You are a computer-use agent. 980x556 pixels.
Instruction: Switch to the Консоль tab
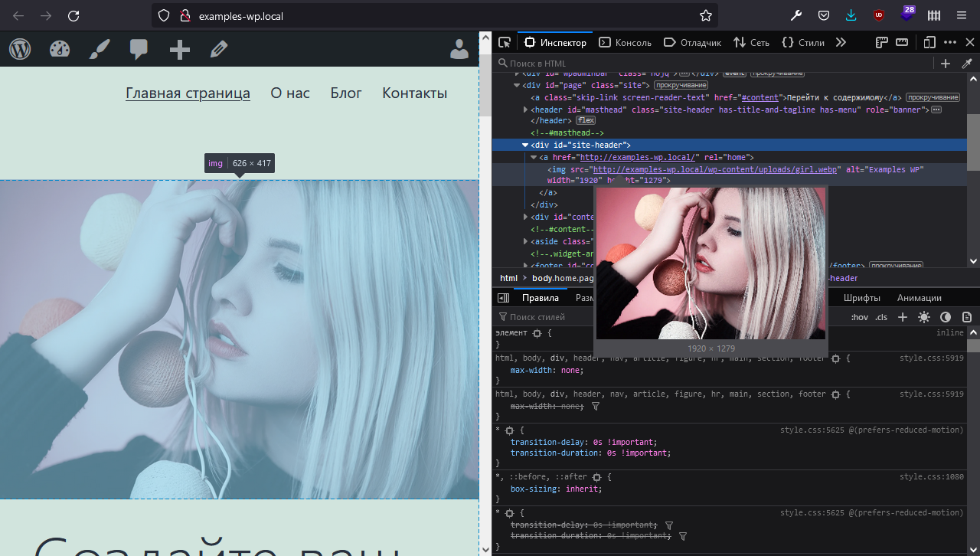(x=625, y=42)
